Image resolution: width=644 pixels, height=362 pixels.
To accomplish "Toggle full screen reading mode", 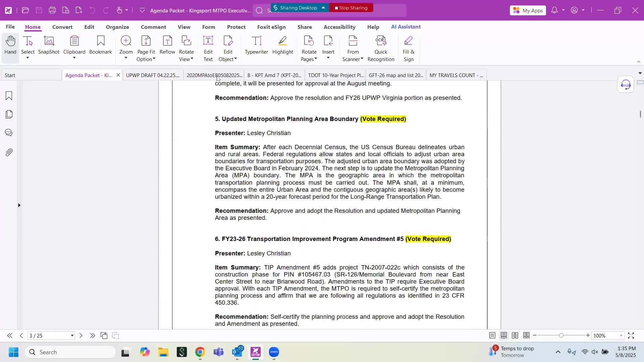I will [631, 336].
